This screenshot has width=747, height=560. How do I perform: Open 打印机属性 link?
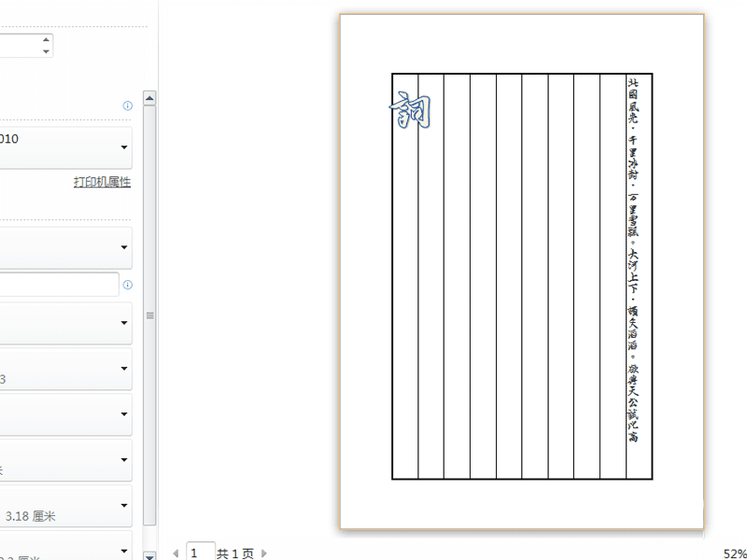coord(102,182)
